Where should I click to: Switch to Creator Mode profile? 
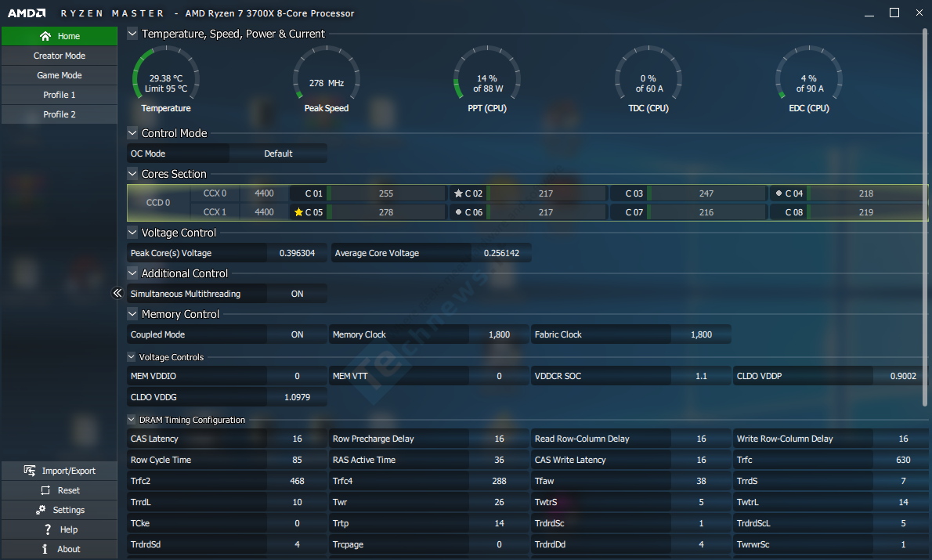60,56
